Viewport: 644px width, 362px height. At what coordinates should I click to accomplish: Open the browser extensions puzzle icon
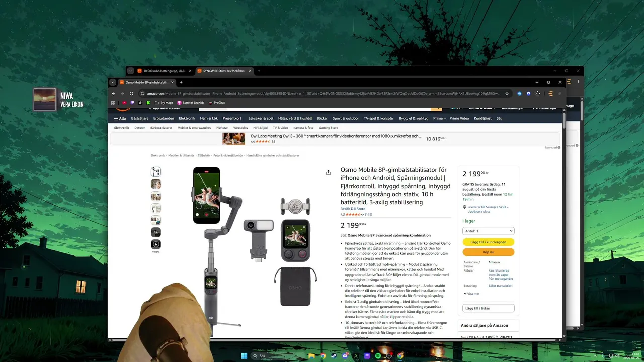537,93
